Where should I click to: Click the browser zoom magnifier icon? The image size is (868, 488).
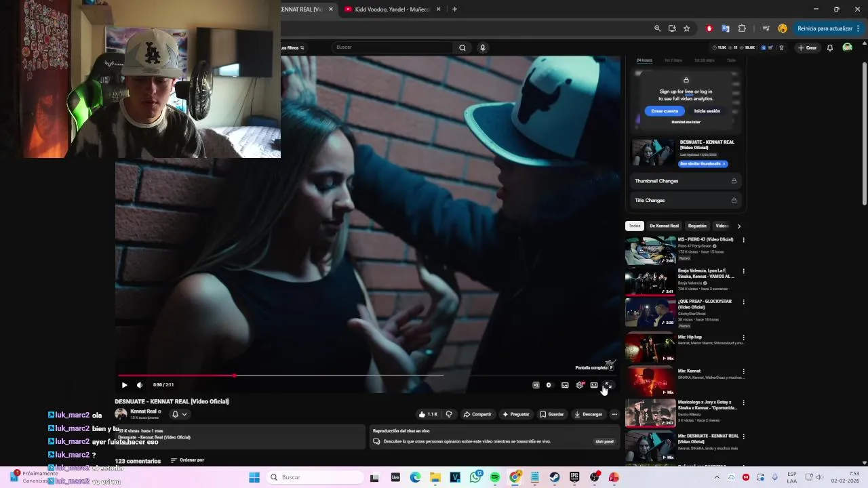657,28
